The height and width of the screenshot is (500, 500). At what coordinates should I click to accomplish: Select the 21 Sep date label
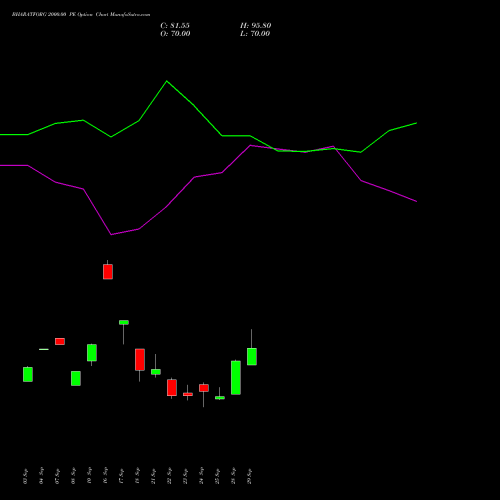click(x=153, y=476)
